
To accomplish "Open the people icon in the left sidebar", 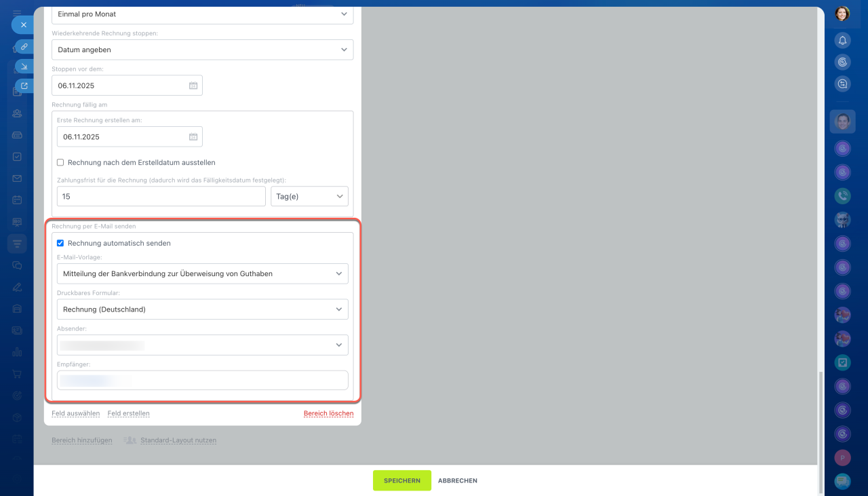I will tap(17, 113).
